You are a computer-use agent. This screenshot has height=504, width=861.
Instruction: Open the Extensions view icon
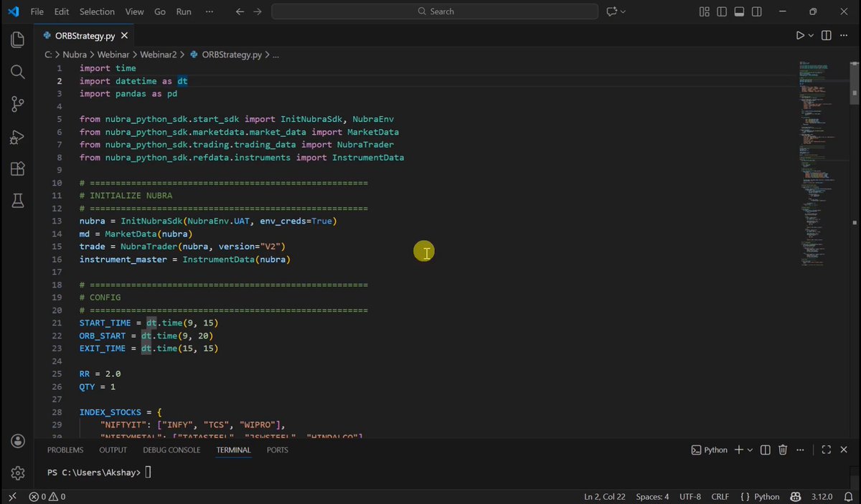[17, 169]
